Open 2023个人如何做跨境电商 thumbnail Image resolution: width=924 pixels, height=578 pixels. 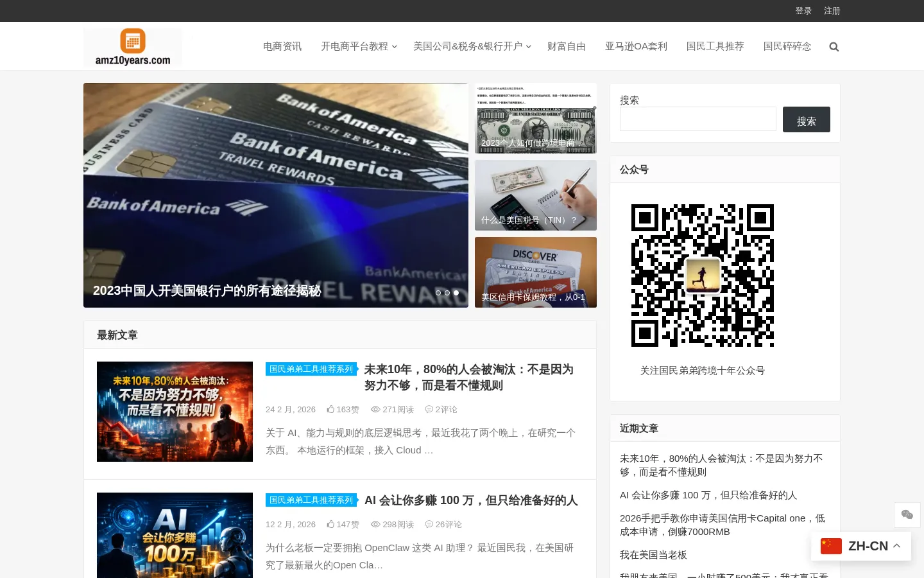point(536,118)
